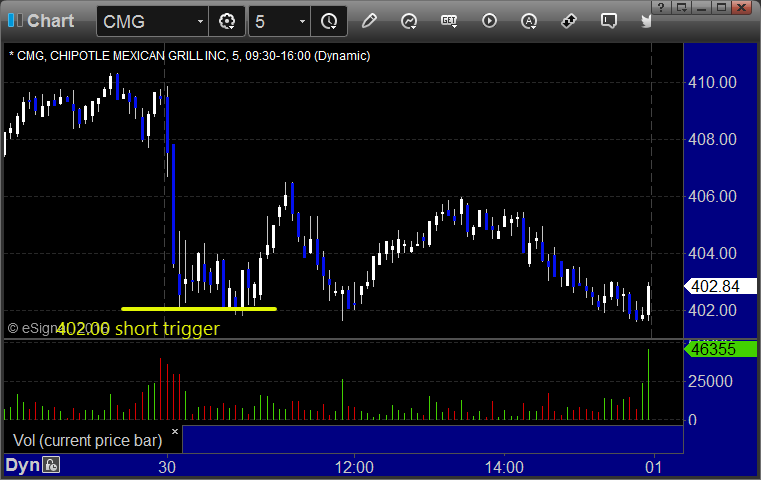761x480 pixels.
Task: Select the yellow short trigger line
Action: coord(199,309)
